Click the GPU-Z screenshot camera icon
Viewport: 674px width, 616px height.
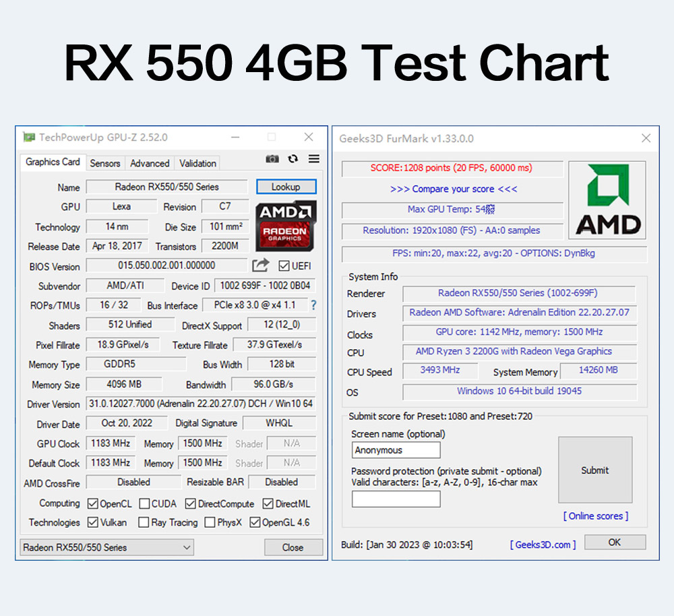coord(272,159)
